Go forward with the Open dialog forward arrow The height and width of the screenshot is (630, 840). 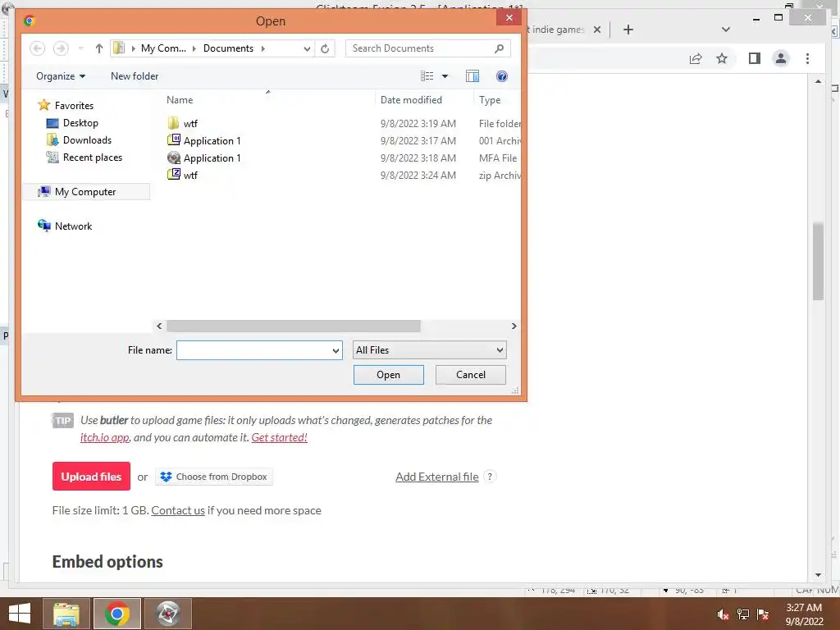pyautogui.click(x=61, y=48)
